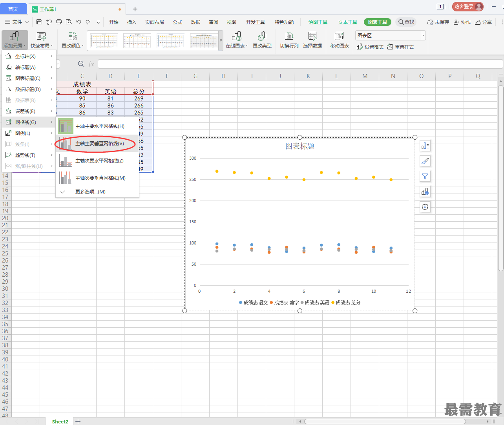Click the guest login (访客登录) button
Image resolution: width=504 pixels, height=425 pixels.
(468, 7)
